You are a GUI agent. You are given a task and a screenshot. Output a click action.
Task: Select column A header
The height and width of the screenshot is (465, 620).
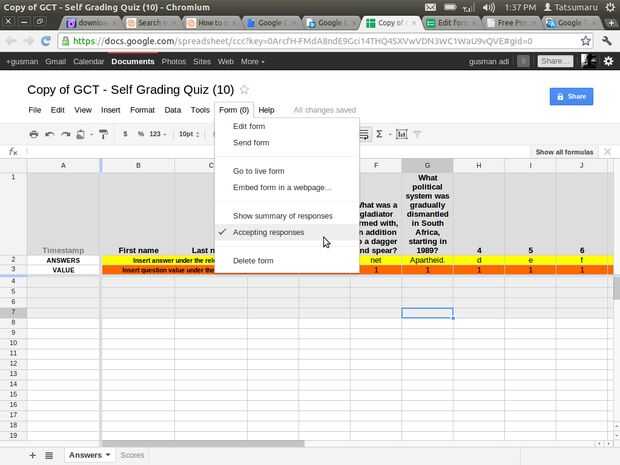pos(63,165)
